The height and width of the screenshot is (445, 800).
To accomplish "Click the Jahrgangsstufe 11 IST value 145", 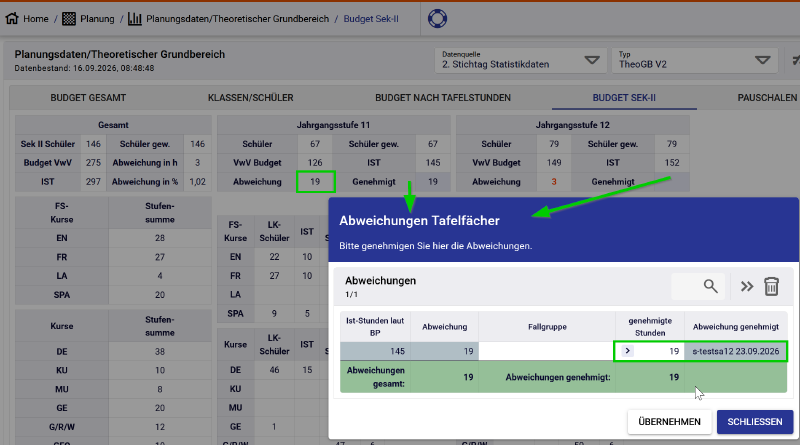I will pos(433,163).
